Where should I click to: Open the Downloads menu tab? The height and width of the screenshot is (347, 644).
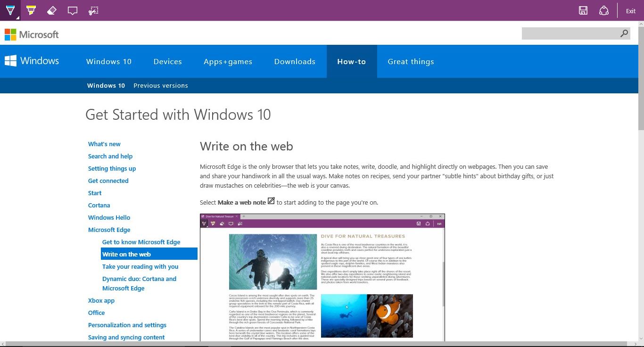(295, 61)
